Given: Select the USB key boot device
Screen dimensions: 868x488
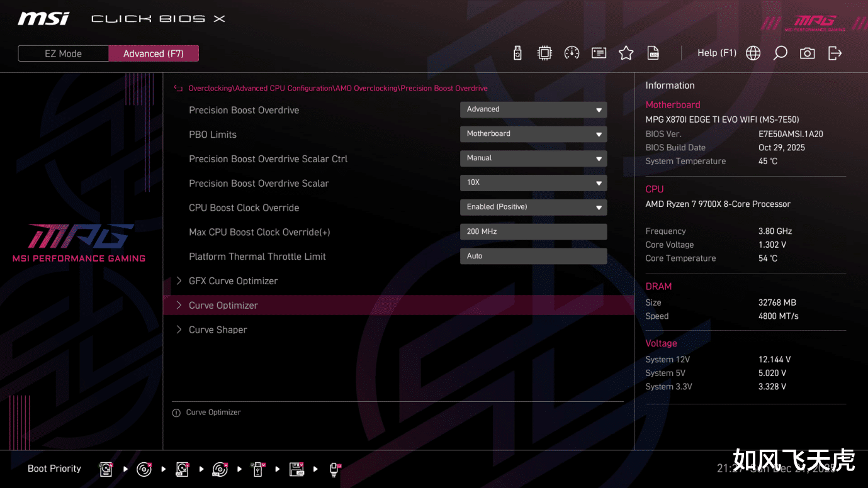Looking at the screenshot, I should 258,469.
